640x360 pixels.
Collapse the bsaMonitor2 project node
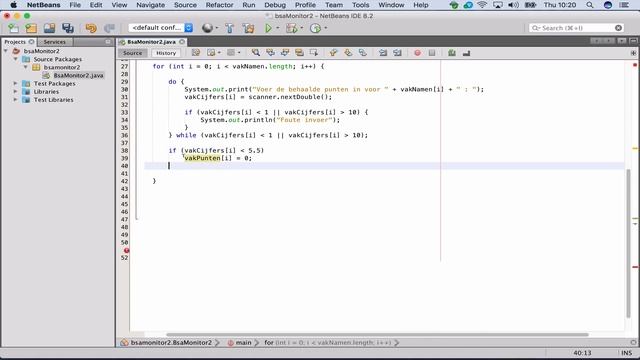[6, 51]
